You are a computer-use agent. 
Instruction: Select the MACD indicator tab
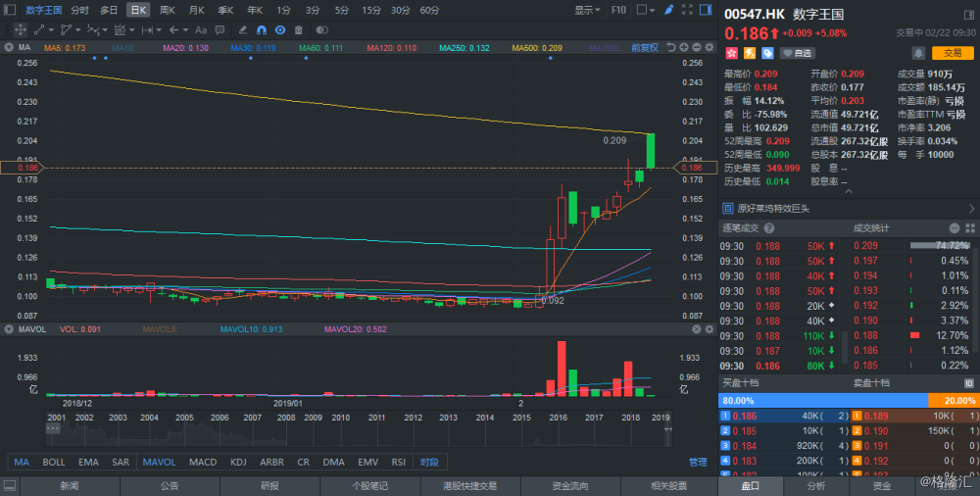(x=202, y=462)
